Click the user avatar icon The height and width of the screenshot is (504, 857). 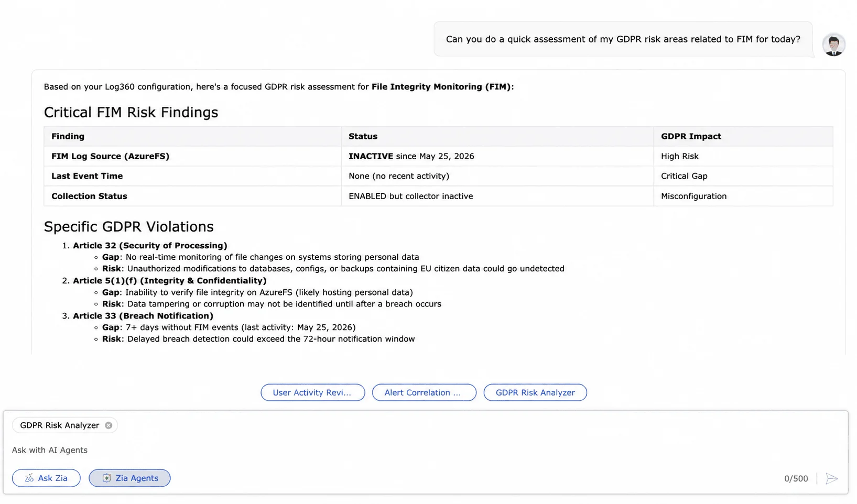click(833, 45)
